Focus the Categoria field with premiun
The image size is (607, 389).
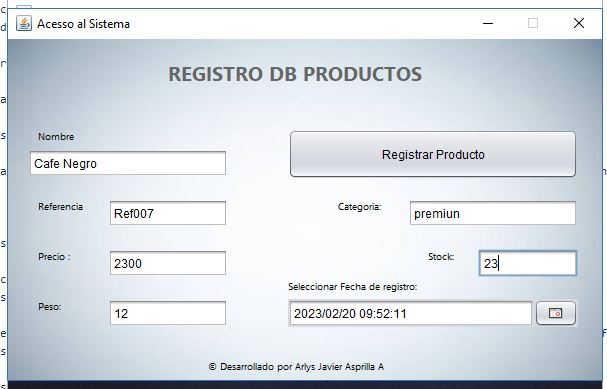[493, 213]
